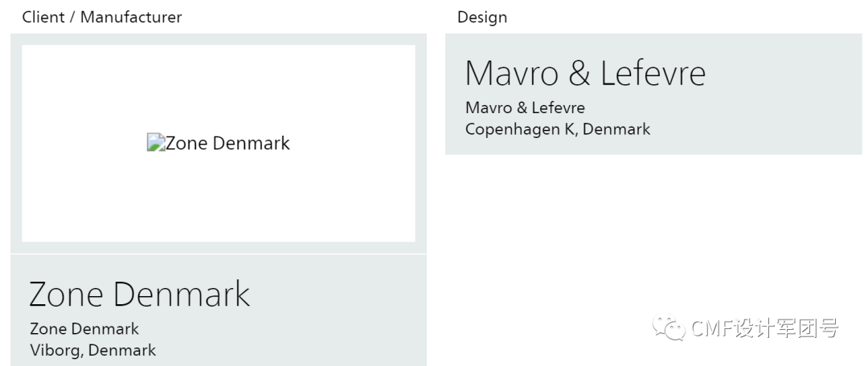This screenshot has width=868, height=366.
Task: Click the broken image icon beside Zone Denmark
Action: (x=155, y=143)
